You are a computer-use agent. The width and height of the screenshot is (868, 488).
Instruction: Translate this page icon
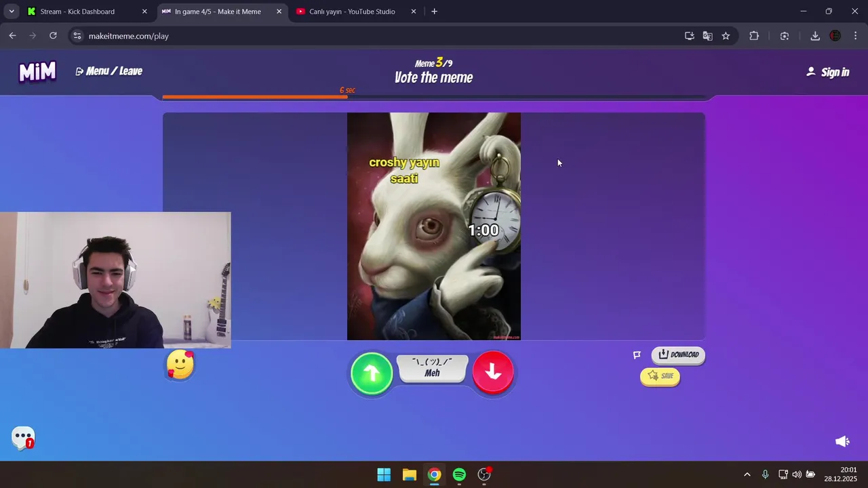(708, 36)
